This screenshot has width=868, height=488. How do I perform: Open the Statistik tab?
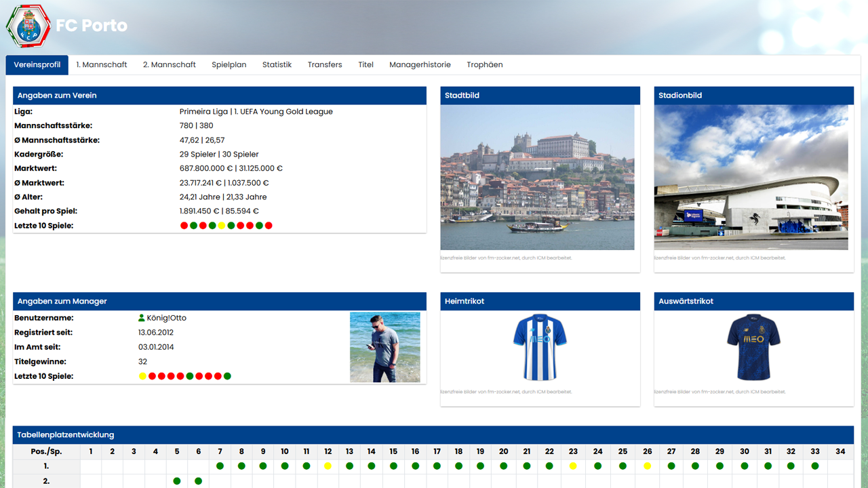click(x=277, y=65)
